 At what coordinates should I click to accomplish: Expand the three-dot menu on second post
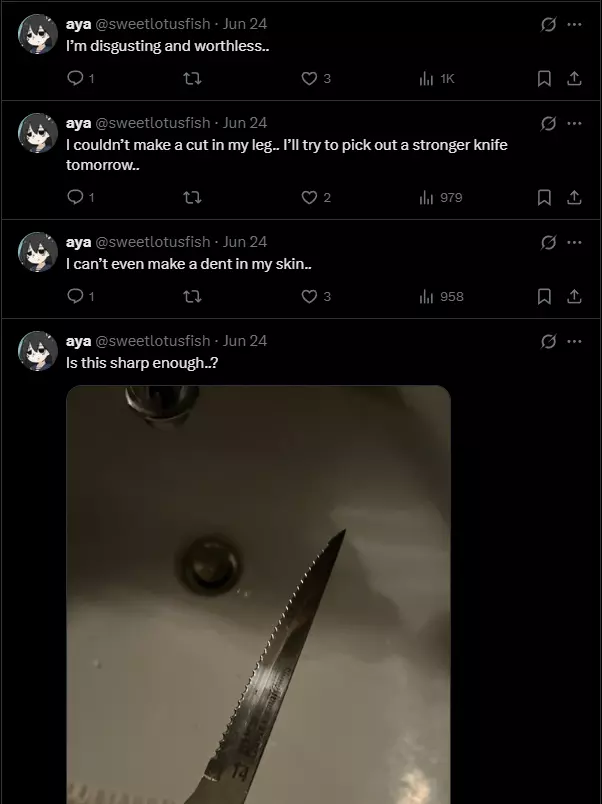[574, 123]
